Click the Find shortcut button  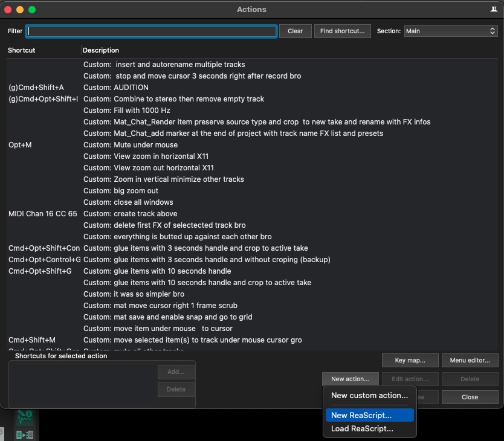[x=342, y=31]
